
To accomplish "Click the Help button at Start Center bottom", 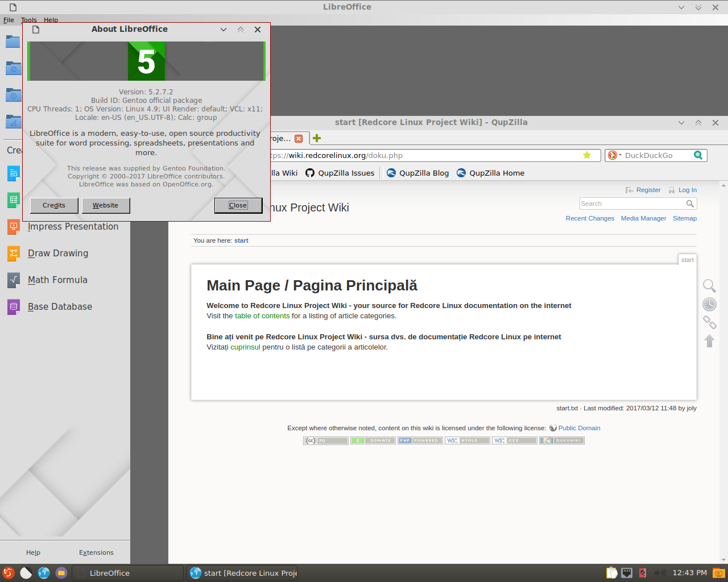I will click(x=33, y=552).
